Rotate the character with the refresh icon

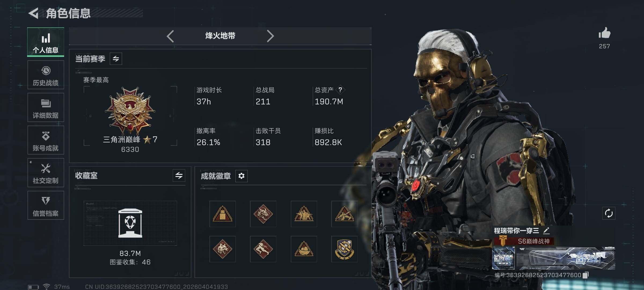[609, 213]
